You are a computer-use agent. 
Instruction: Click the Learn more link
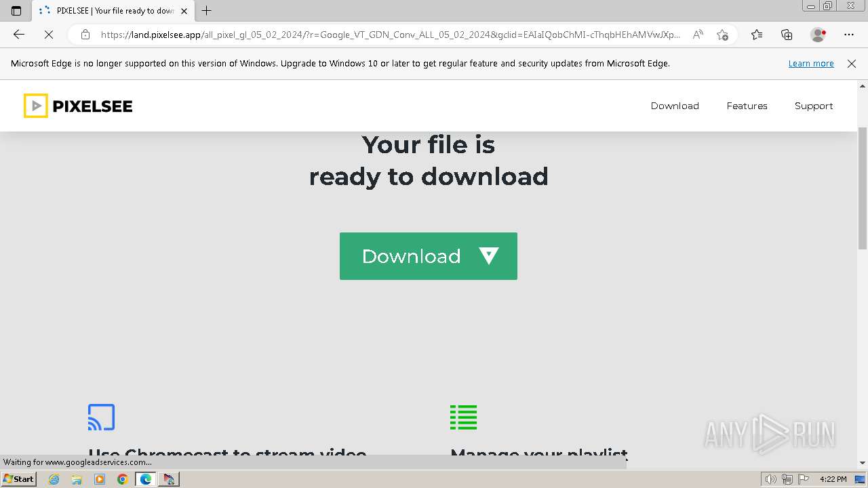pos(811,64)
